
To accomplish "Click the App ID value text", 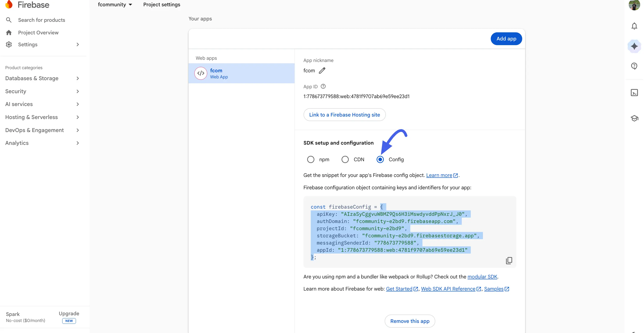I will click(x=356, y=96).
